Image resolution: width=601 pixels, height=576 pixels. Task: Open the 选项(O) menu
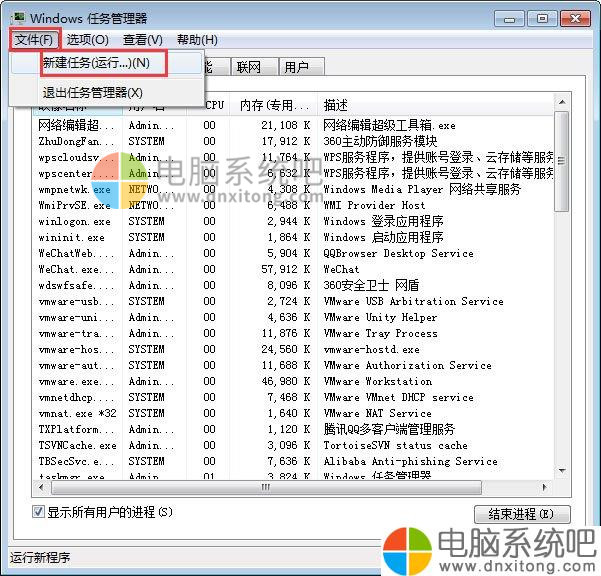pyautogui.click(x=88, y=39)
